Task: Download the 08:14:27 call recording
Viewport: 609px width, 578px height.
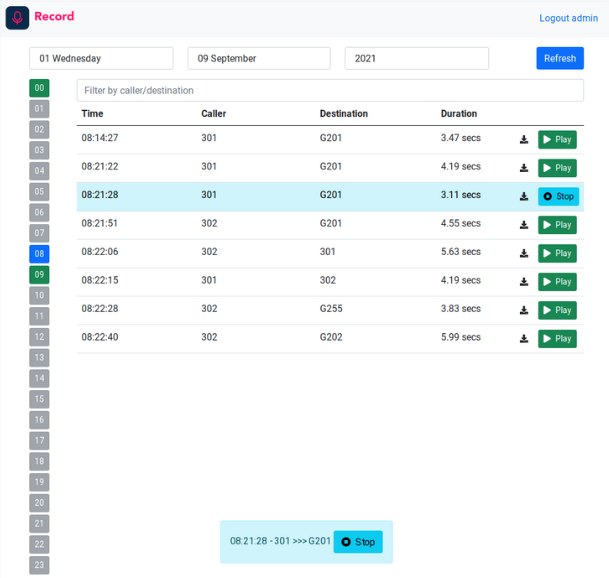Action: (524, 140)
